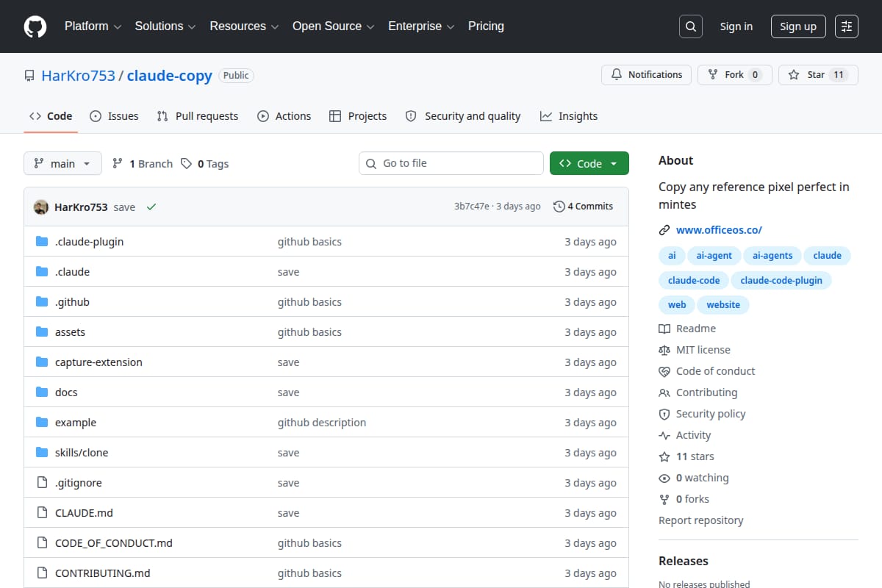882x588 pixels.
Task: Open the CONTRIBUTING.md file name
Action: pos(103,573)
